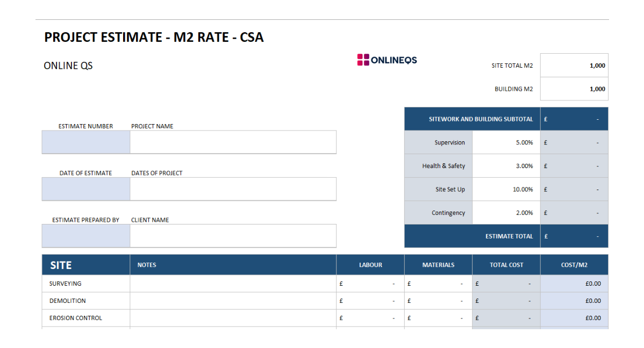Select the Date of Estimate cell
Image resolution: width=644 pixels, height=348 pixels.
click(x=86, y=189)
